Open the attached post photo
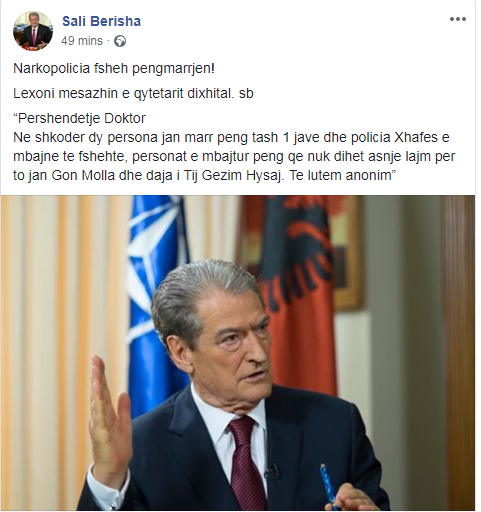 click(238, 353)
